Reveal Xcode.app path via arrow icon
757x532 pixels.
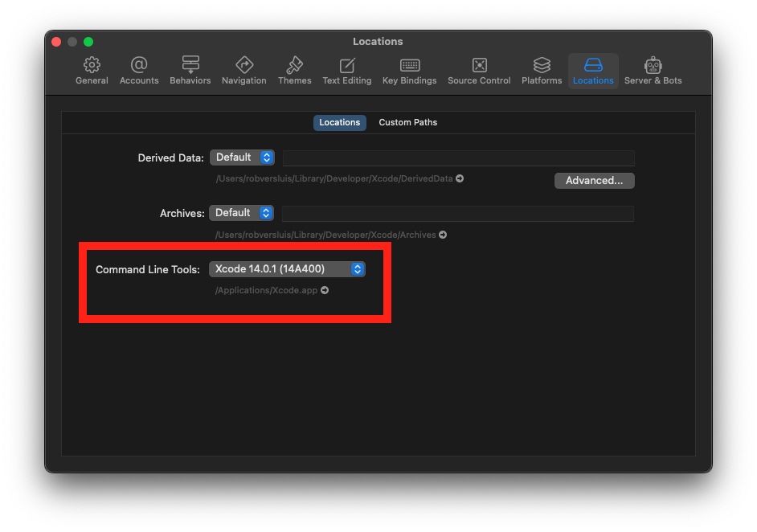pyautogui.click(x=325, y=291)
